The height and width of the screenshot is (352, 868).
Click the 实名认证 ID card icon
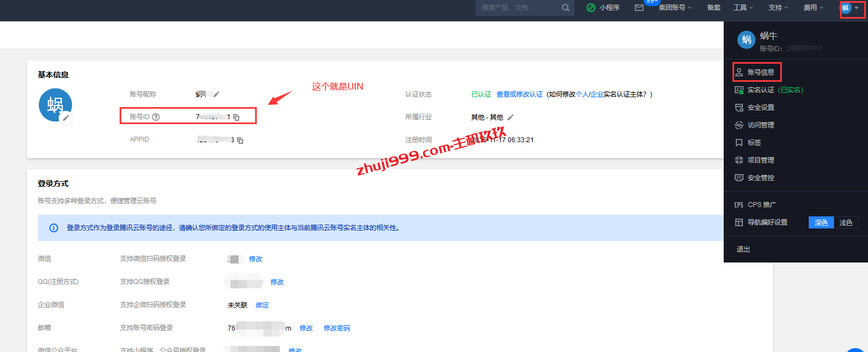[739, 90]
